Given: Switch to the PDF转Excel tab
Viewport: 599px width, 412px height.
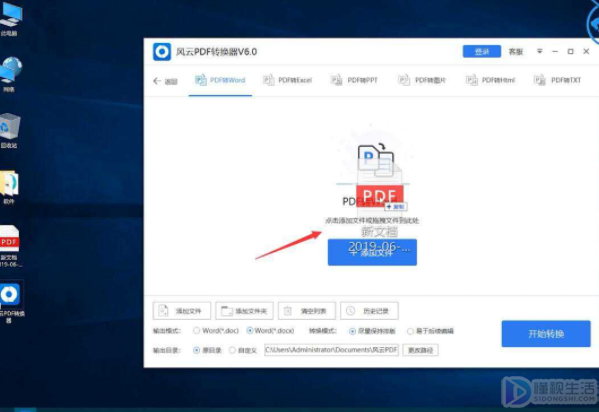Looking at the screenshot, I should click(x=288, y=80).
